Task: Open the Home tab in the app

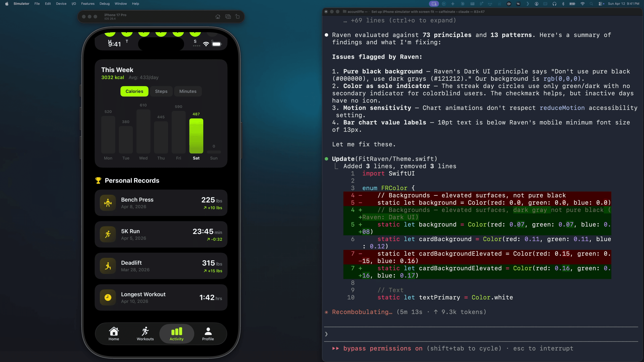Action: 114,334
